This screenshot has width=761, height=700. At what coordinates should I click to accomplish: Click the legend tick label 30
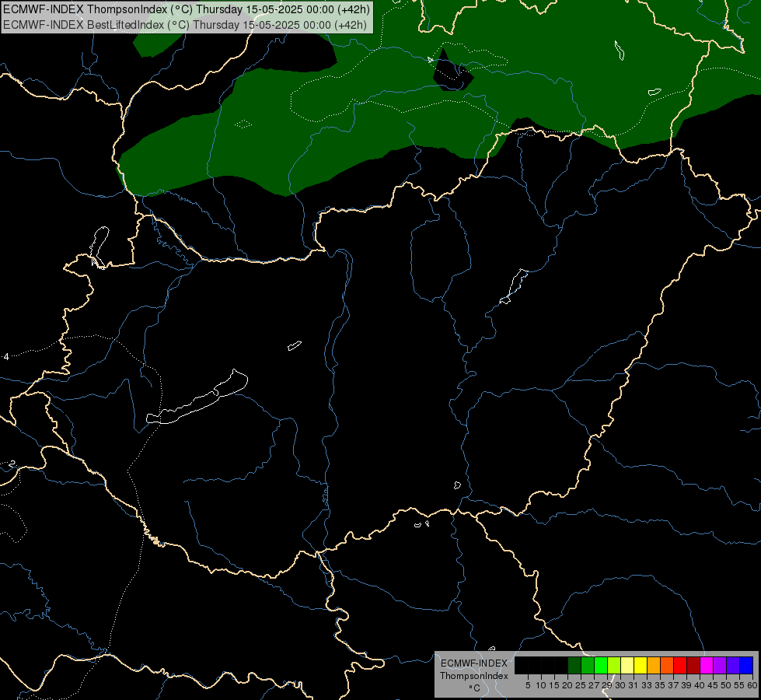[620, 685]
